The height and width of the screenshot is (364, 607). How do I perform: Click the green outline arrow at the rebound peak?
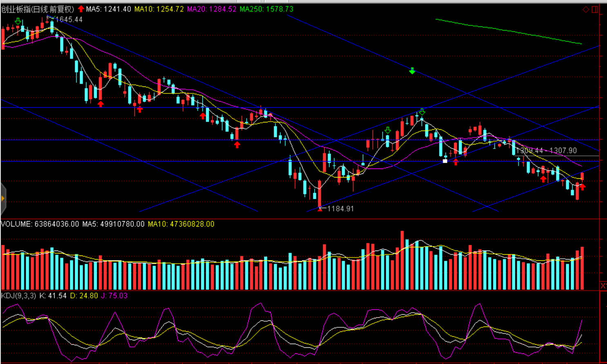[422, 112]
